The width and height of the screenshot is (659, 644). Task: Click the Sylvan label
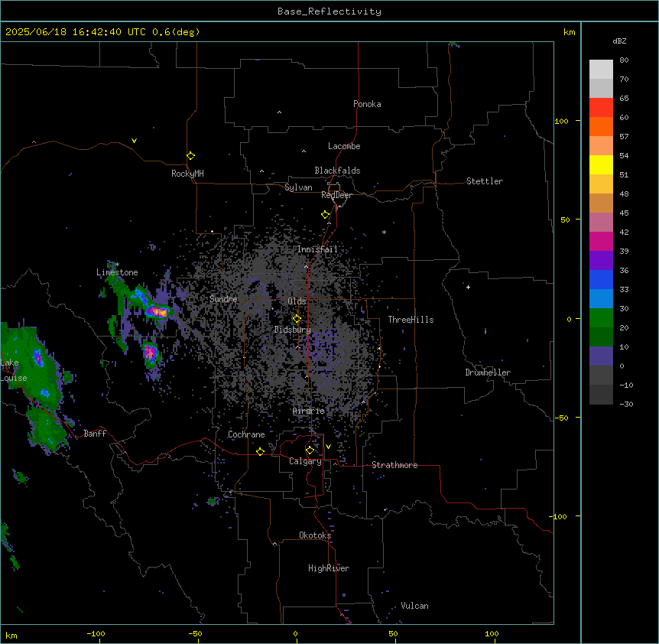(298, 187)
